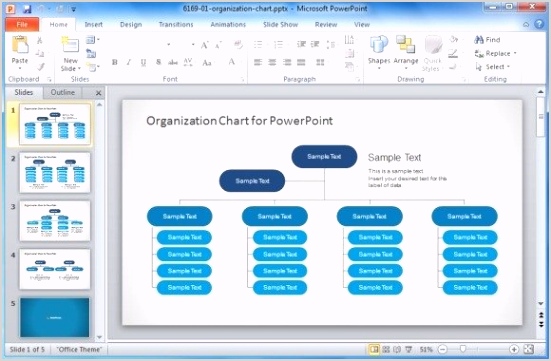Viewport: 551px width, 361px height.
Task: Toggle Underline formatting
Action: pyautogui.click(x=143, y=62)
